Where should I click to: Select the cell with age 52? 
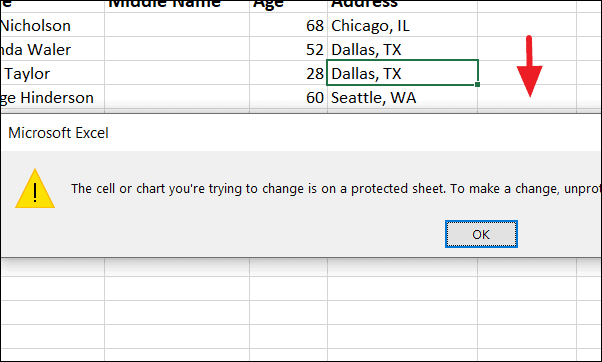(289, 49)
